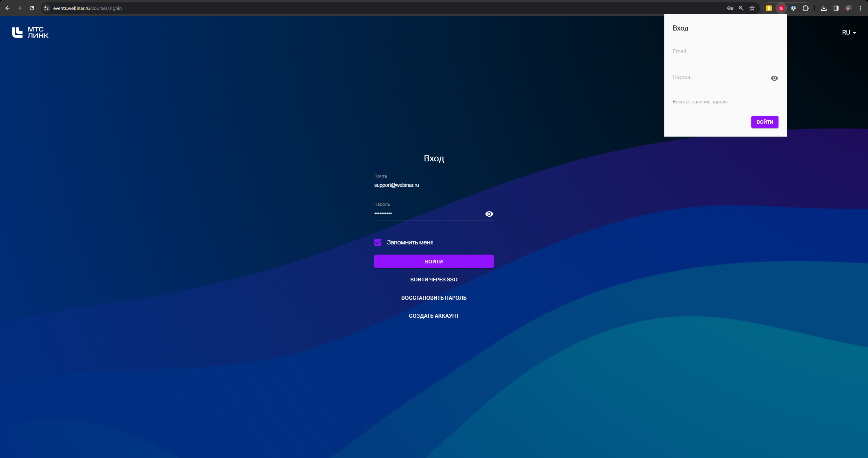Open the RU language dropdown

[x=849, y=33]
